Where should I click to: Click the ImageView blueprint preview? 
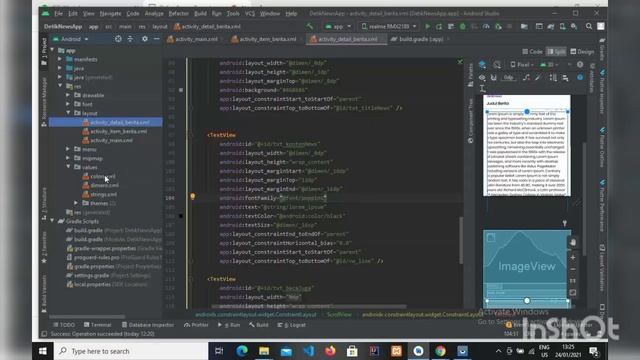(527, 266)
